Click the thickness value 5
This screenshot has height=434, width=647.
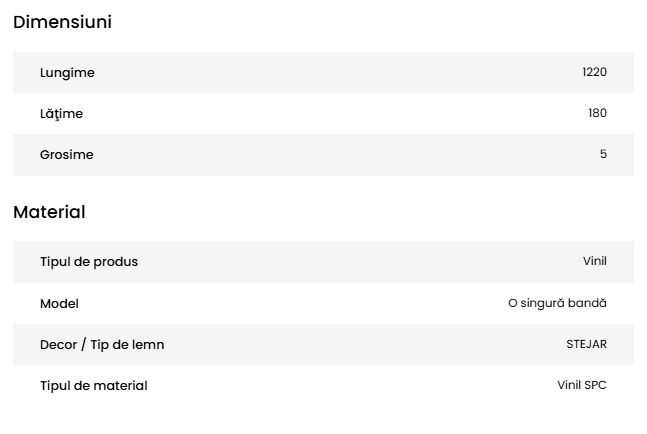(603, 154)
